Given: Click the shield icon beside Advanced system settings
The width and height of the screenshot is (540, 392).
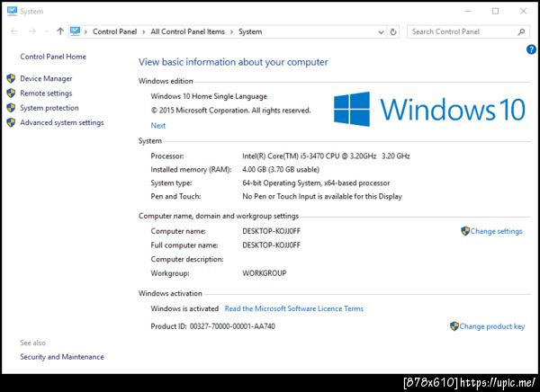Looking at the screenshot, I should (x=11, y=122).
